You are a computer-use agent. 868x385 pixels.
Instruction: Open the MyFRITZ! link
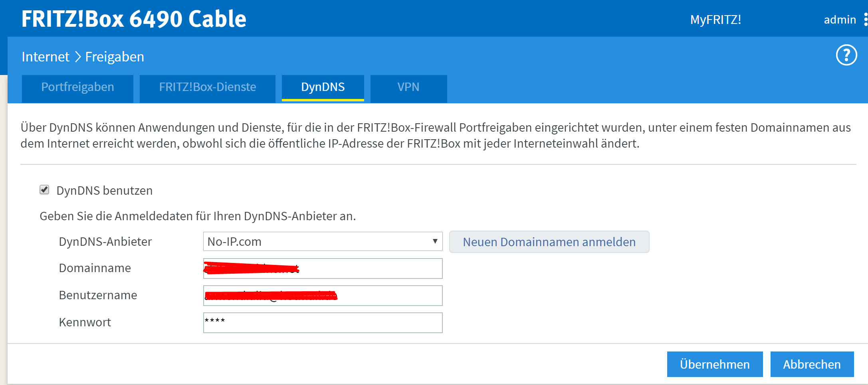pos(715,20)
